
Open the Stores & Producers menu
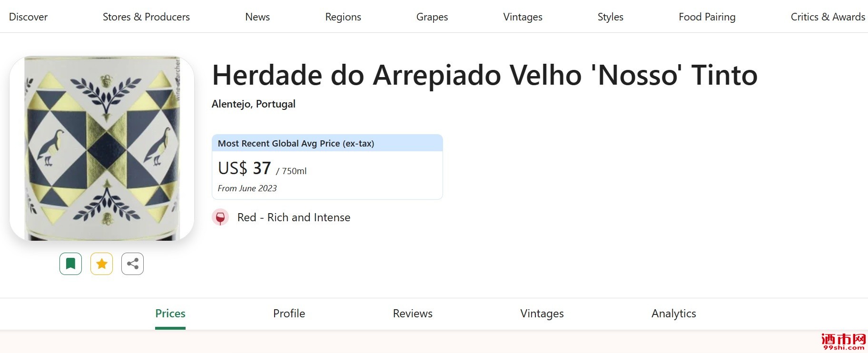point(146,17)
